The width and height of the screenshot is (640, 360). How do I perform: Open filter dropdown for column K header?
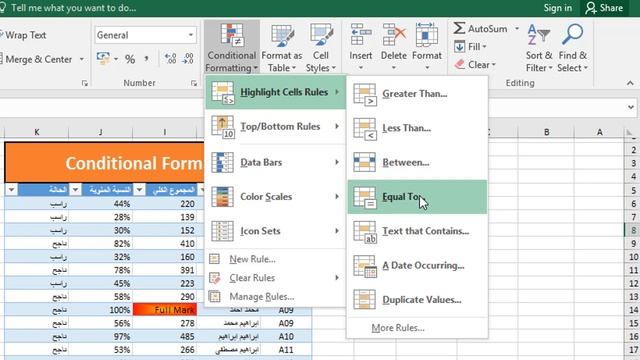coord(11,190)
